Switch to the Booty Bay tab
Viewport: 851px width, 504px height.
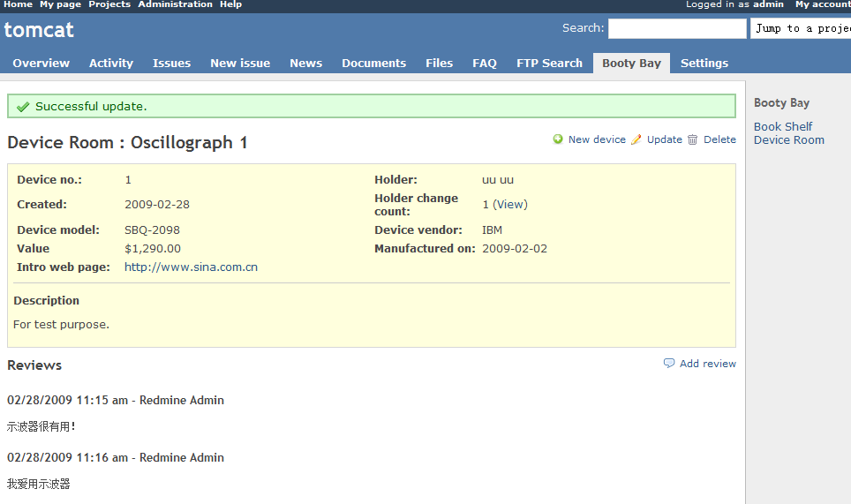631,64
